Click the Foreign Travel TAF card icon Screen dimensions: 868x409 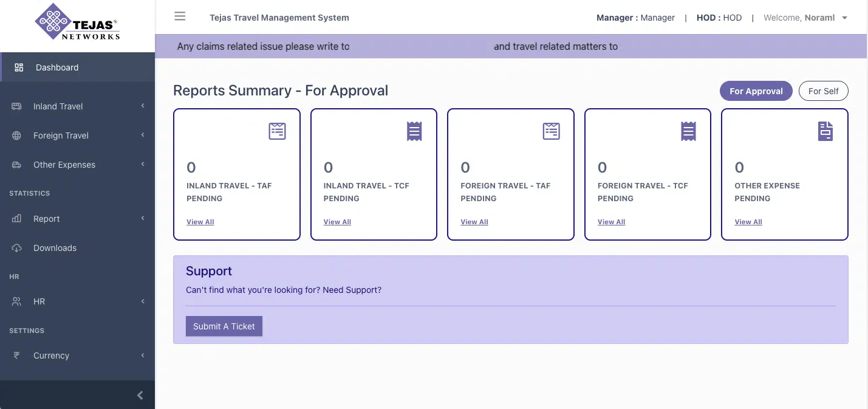pyautogui.click(x=551, y=131)
